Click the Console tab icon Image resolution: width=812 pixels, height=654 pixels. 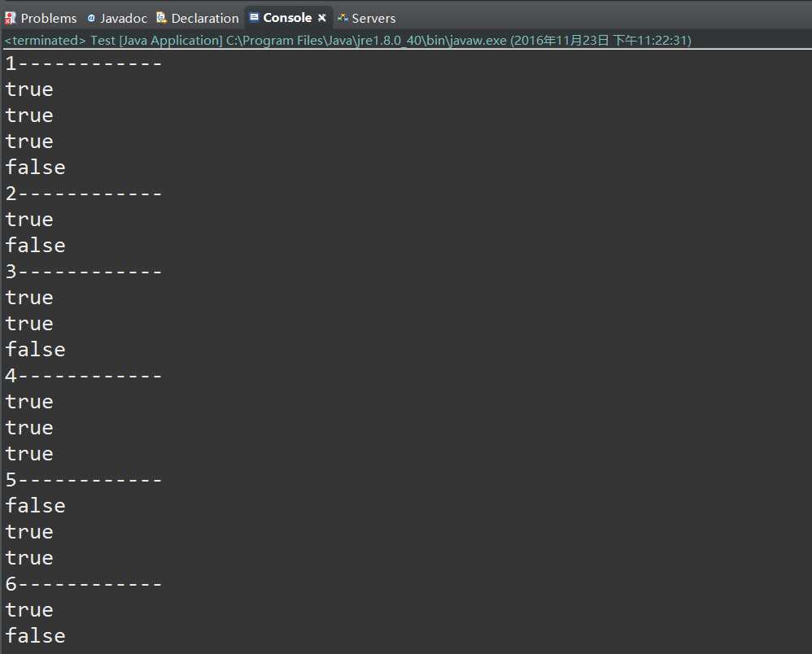254,17
